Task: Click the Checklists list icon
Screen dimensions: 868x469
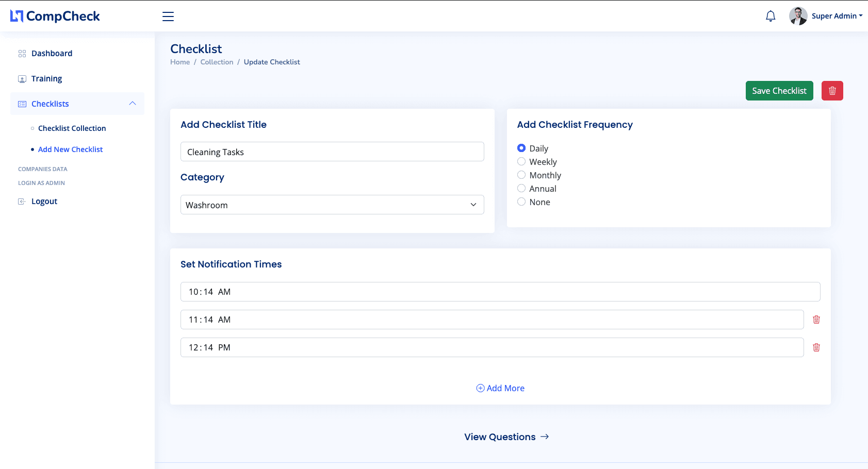Action: (22, 104)
